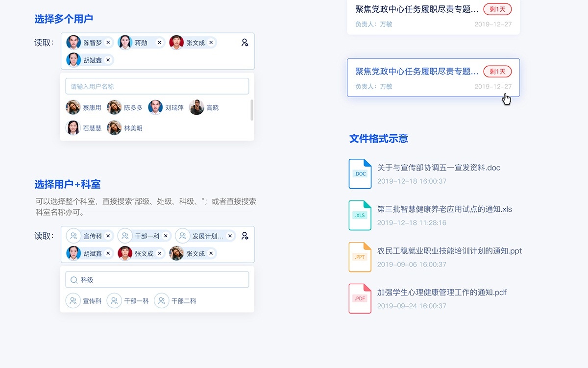The image size is (588, 368).
Task: Open the .DOC file icon
Action: (x=360, y=173)
